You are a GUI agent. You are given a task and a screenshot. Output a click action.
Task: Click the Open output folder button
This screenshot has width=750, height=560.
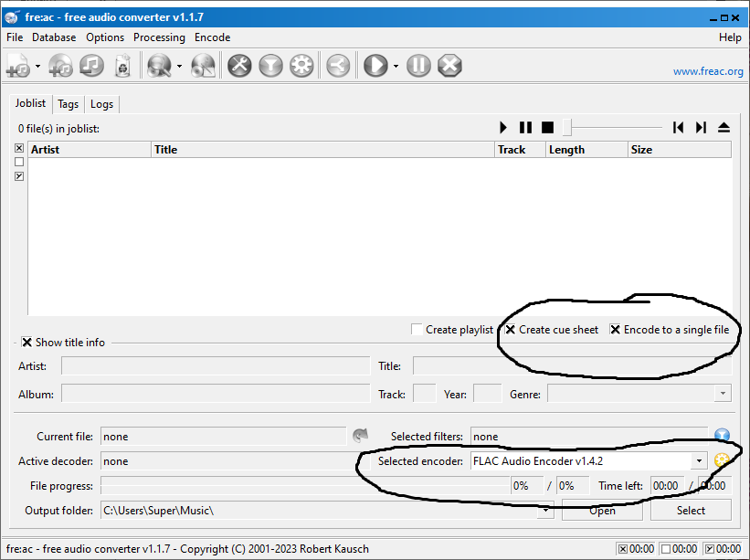click(602, 511)
